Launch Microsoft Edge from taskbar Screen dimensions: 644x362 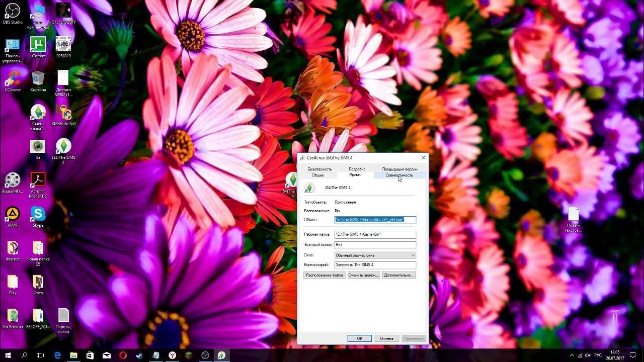click(x=57, y=355)
